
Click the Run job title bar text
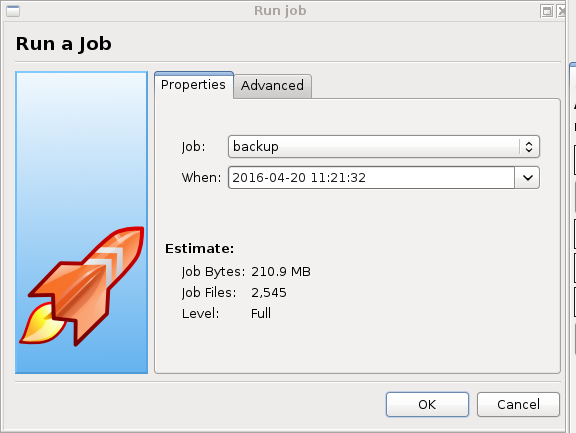click(280, 11)
